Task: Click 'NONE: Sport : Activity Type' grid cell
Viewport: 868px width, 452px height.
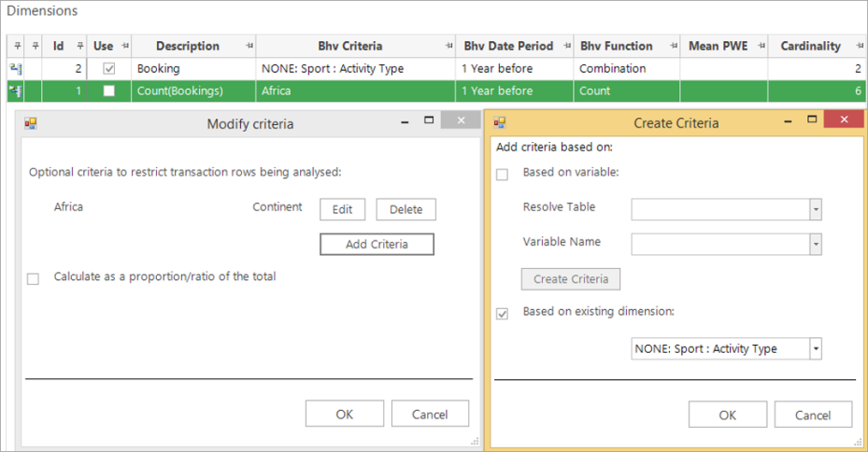Action: pos(355,68)
